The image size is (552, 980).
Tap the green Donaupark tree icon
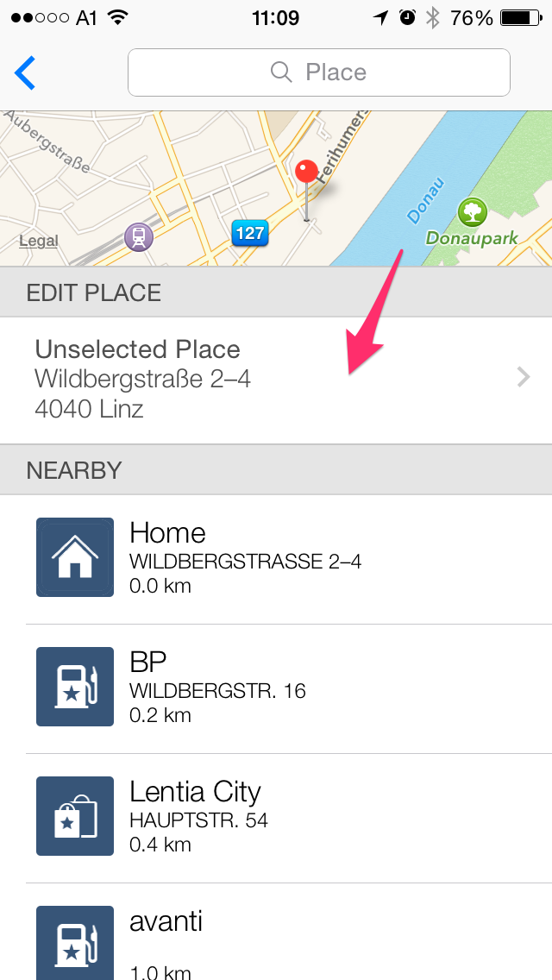[472, 211]
